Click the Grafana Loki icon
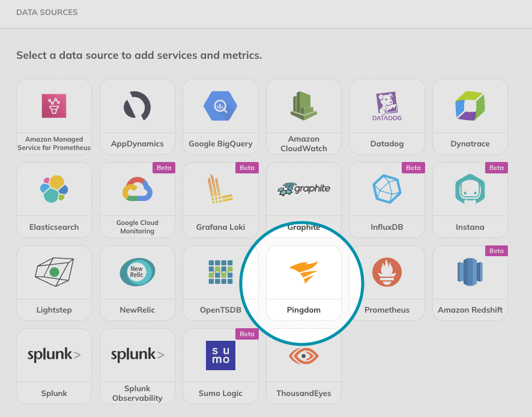This screenshot has width=532, height=417. click(x=220, y=189)
